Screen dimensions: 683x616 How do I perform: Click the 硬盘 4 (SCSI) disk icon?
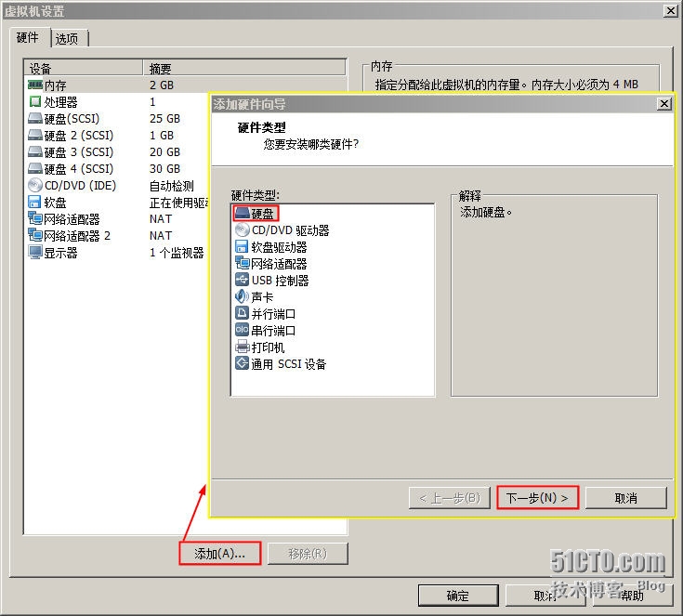coord(35,168)
